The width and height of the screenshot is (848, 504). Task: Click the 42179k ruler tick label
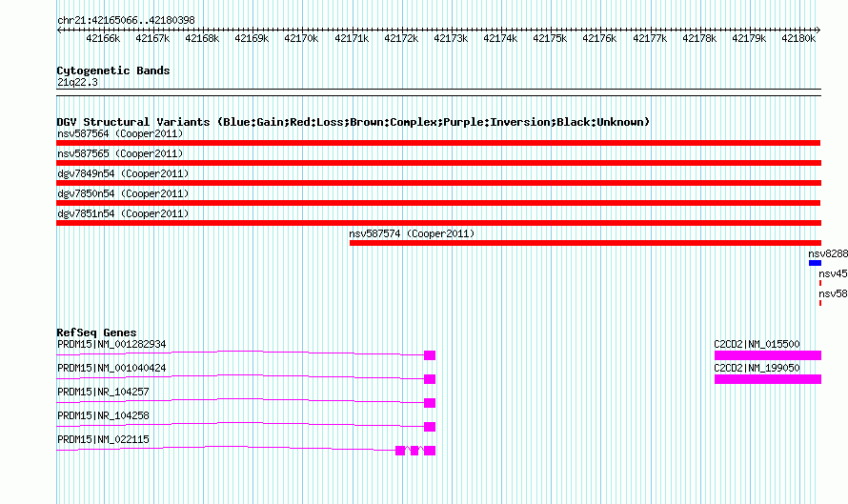749,38
